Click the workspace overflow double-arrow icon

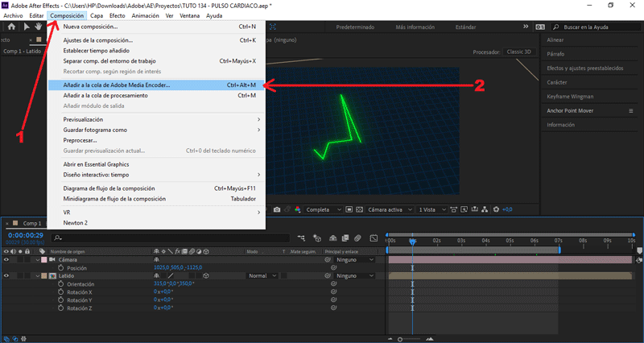tap(526, 27)
